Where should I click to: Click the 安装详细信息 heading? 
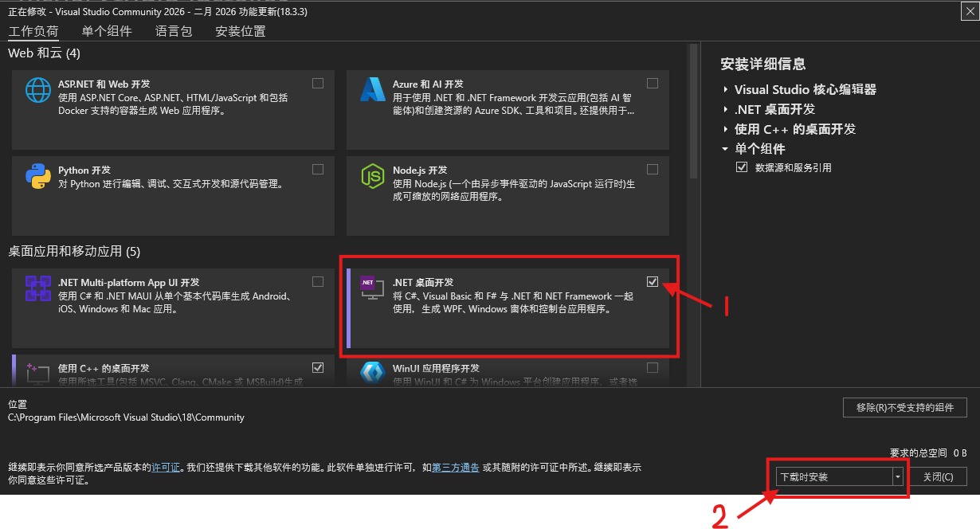point(763,65)
